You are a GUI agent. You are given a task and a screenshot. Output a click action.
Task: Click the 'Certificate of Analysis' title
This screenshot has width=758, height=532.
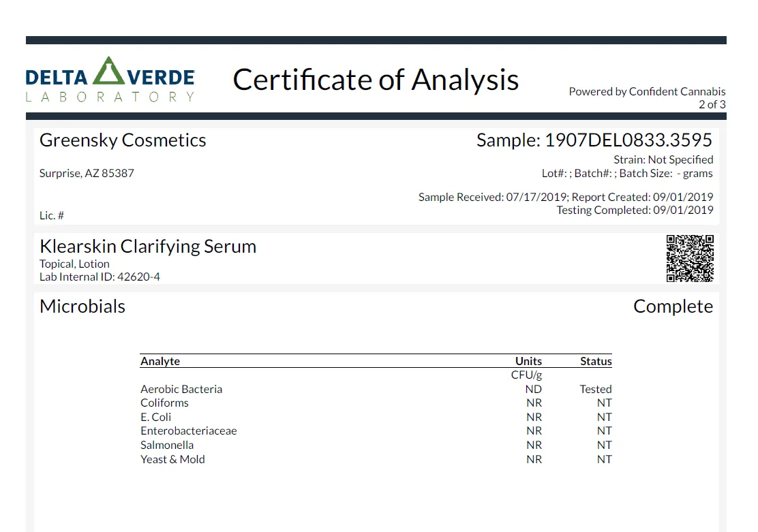click(x=376, y=80)
